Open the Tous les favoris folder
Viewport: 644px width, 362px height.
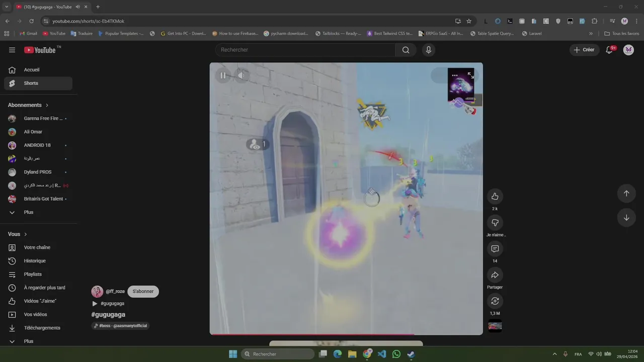[x=621, y=34]
